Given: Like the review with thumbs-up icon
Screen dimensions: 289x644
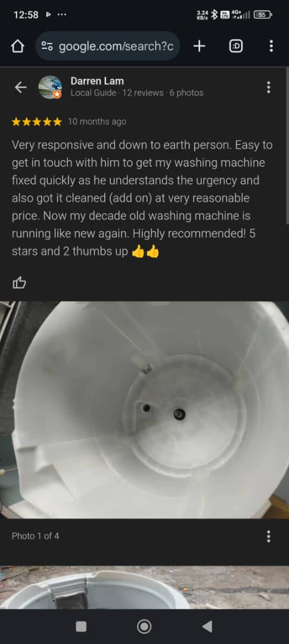Looking at the screenshot, I should coord(19,283).
